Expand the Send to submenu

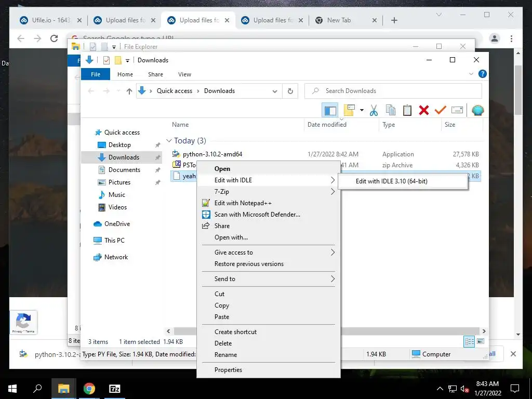332,279
